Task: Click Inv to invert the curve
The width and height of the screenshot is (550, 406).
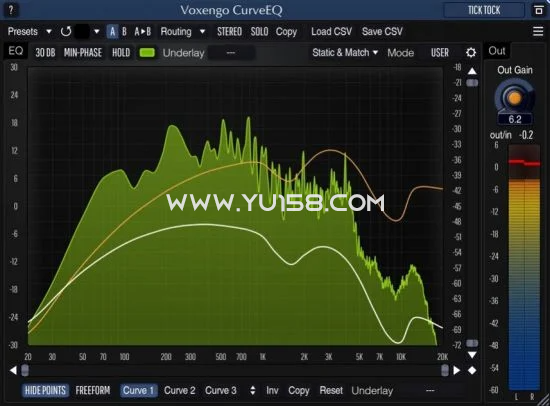Action: 272,391
